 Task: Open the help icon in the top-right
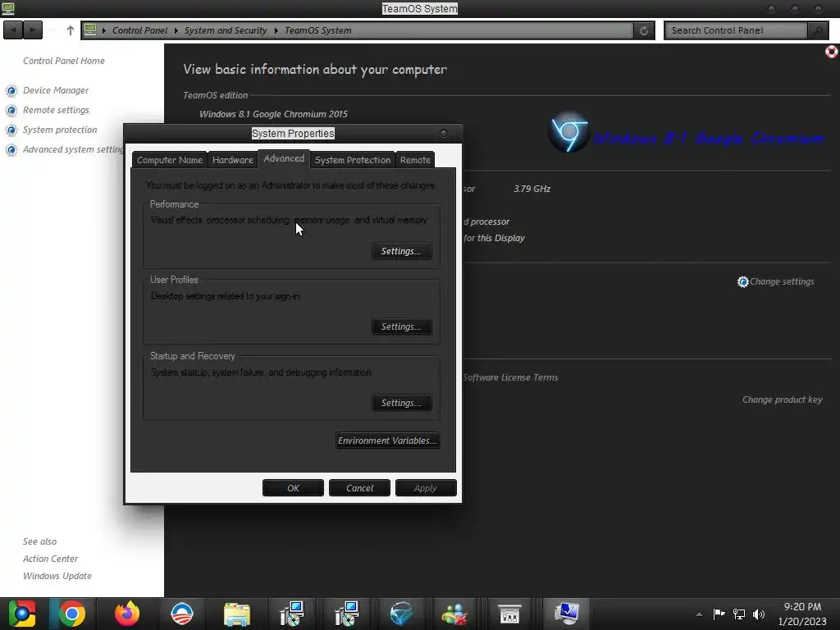832,52
